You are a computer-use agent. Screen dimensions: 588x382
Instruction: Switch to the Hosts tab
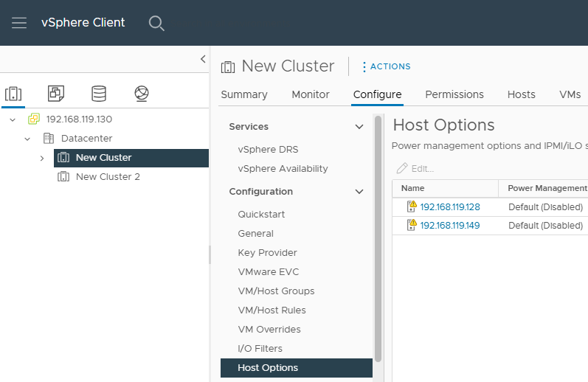(522, 94)
